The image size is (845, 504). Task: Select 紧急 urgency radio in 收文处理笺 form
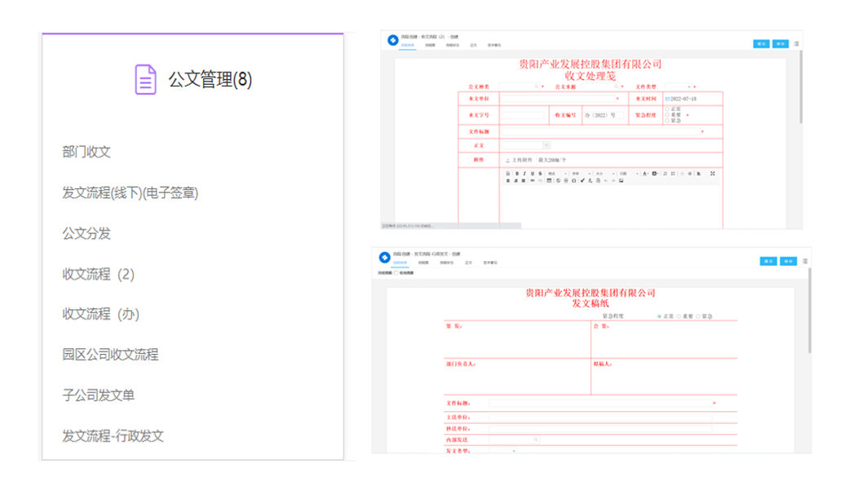pos(668,120)
